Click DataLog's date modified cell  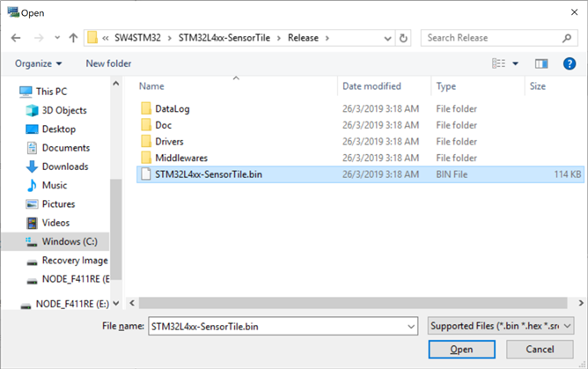(x=380, y=108)
